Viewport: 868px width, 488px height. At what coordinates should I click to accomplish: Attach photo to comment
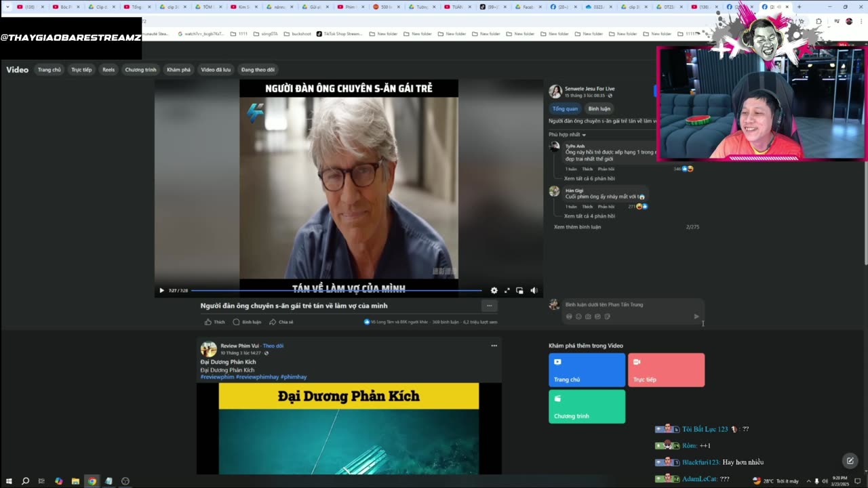pos(588,317)
